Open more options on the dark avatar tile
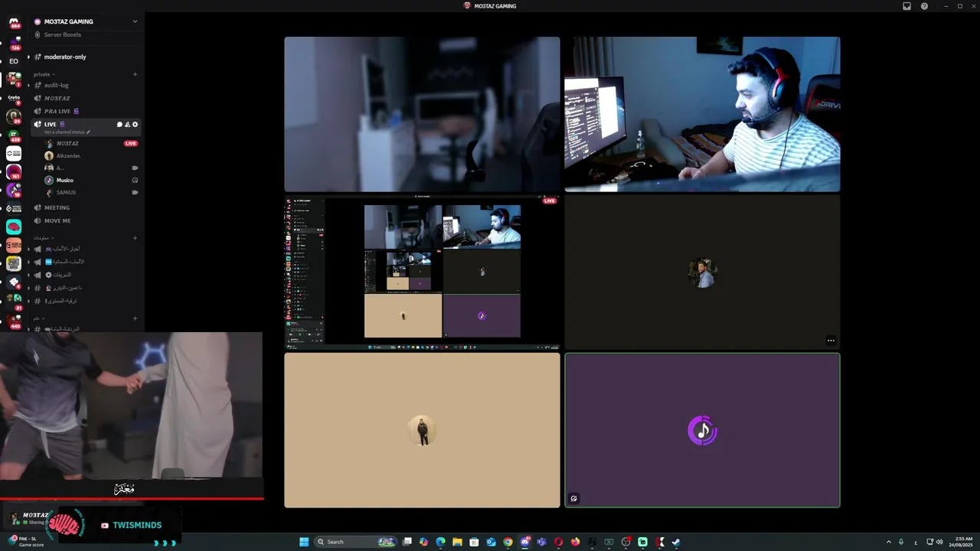Viewport: 980px width, 551px height. (831, 341)
